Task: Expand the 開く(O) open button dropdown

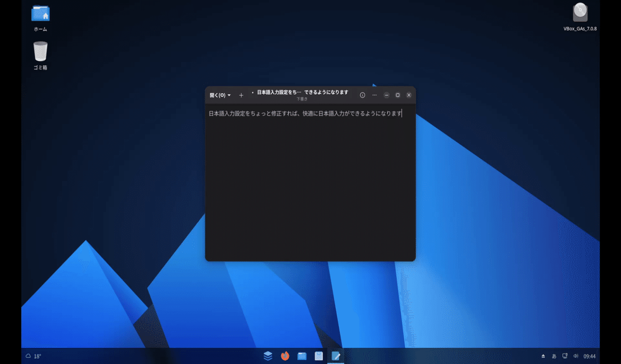Action: (x=229, y=95)
